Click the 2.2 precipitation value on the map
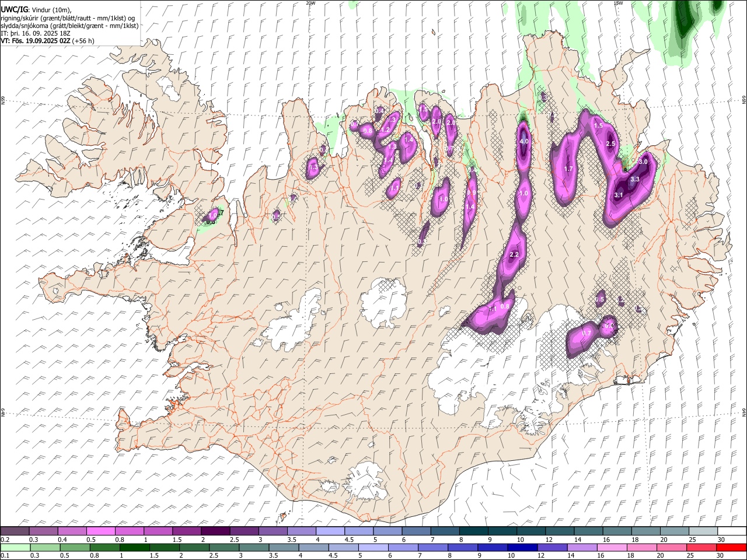Screen dimensions: 747x560 [514, 255]
